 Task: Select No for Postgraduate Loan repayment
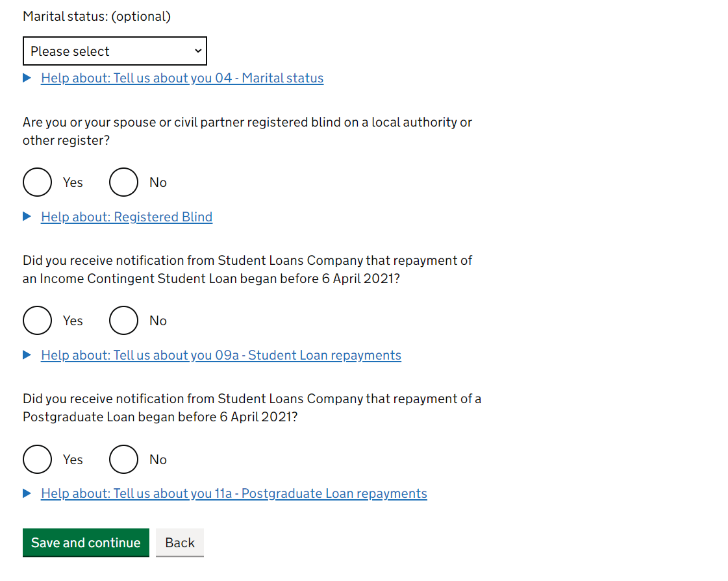[x=123, y=460]
